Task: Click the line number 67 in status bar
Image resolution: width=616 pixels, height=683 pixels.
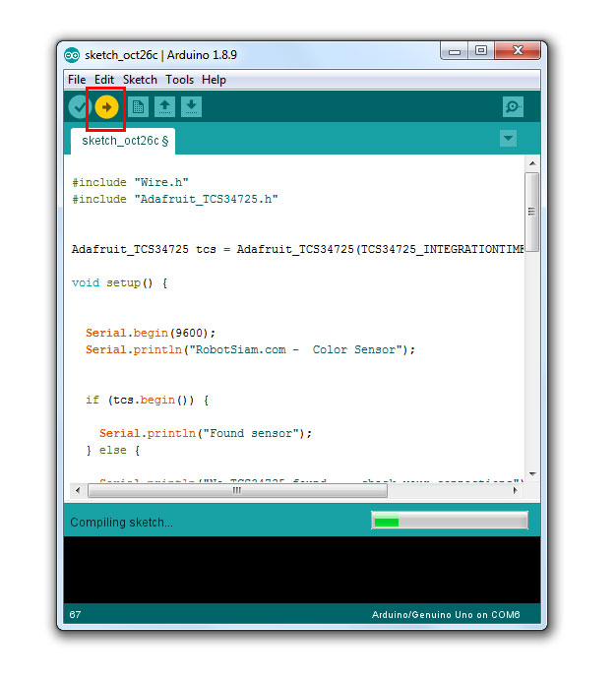Action: (75, 615)
